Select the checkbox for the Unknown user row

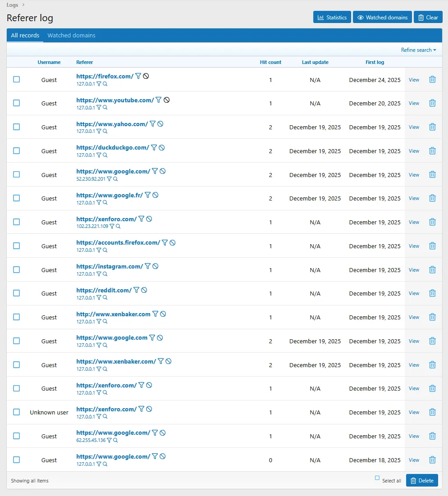17,412
